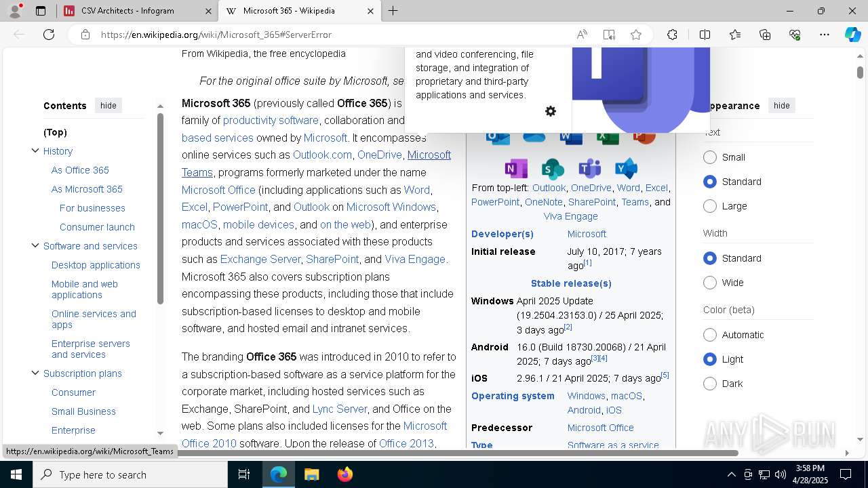Image resolution: width=868 pixels, height=488 pixels.
Task: Open the Extensions puzzle icon
Action: pyautogui.click(x=672, y=35)
